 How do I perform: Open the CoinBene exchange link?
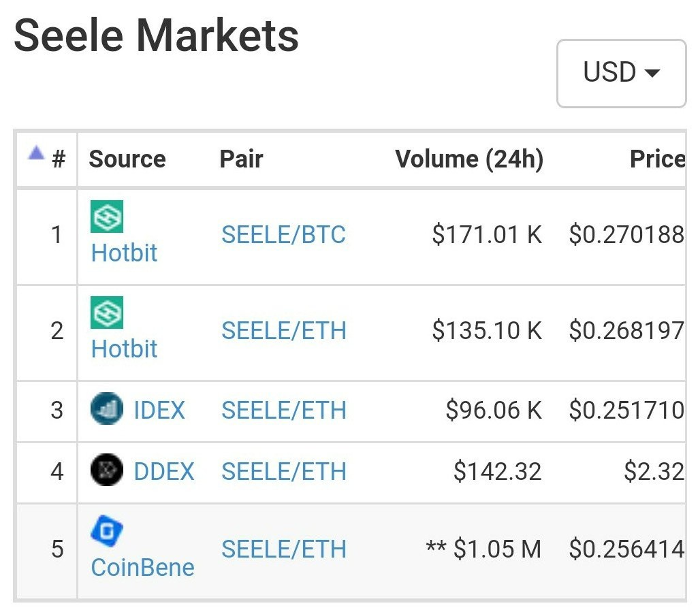[x=142, y=567]
